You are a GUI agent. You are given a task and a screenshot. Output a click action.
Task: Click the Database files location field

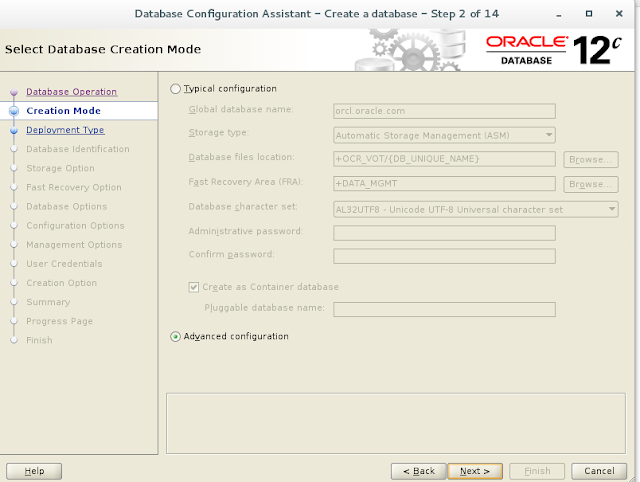point(444,159)
